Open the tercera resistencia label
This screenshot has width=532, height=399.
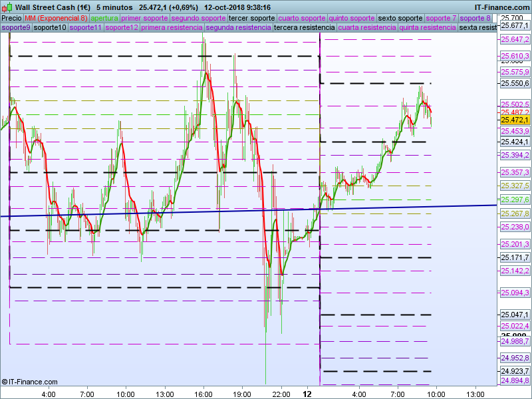point(305,27)
